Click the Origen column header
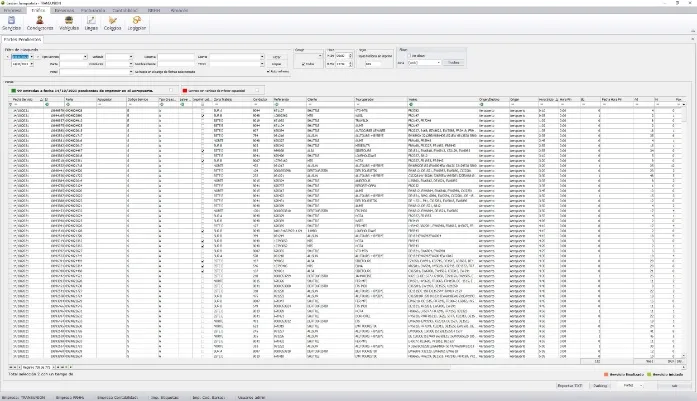The width and height of the screenshot is (697, 401). click(x=523, y=99)
